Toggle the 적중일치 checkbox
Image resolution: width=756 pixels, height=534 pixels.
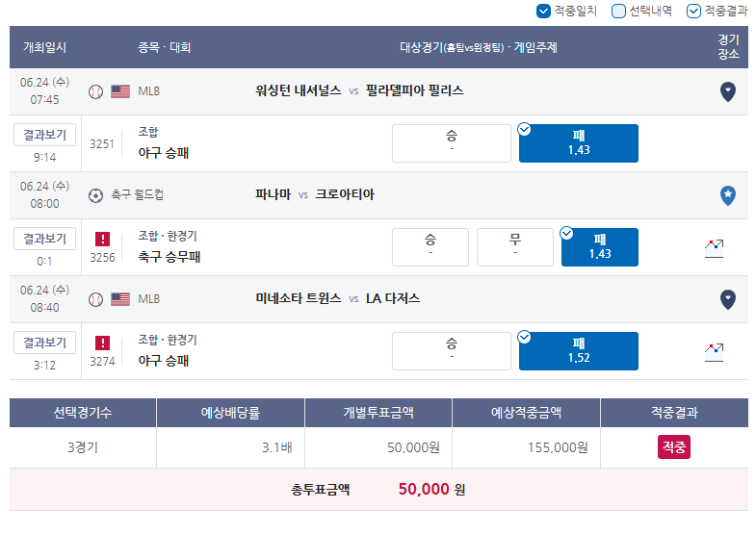(x=543, y=12)
